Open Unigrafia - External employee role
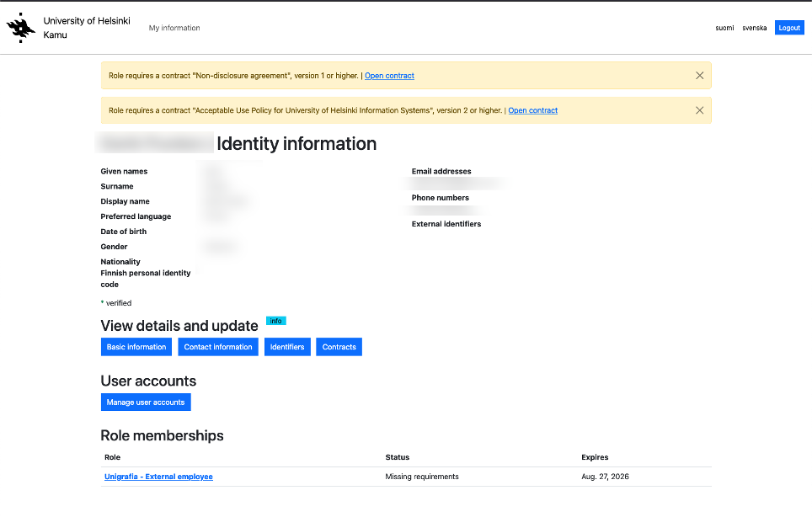Image resolution: width=812 pixels, height=517 pixels. [x=158, y=477]
